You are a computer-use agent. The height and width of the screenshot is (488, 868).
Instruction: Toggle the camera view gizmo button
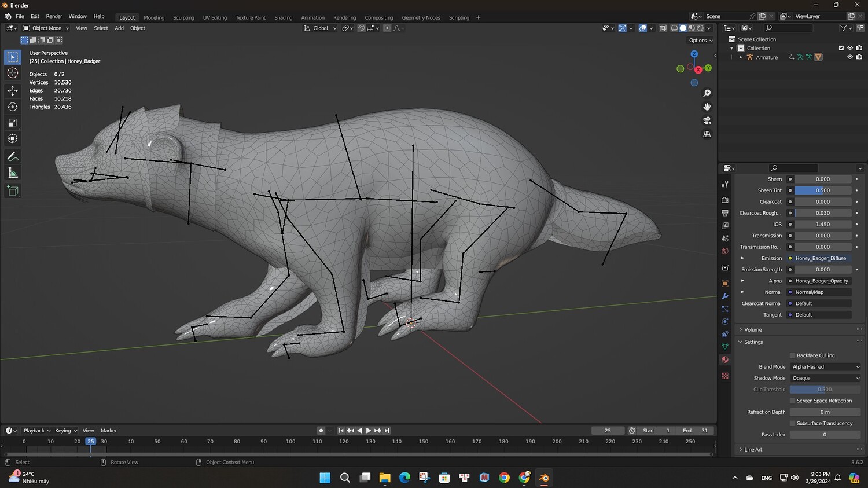707,120
